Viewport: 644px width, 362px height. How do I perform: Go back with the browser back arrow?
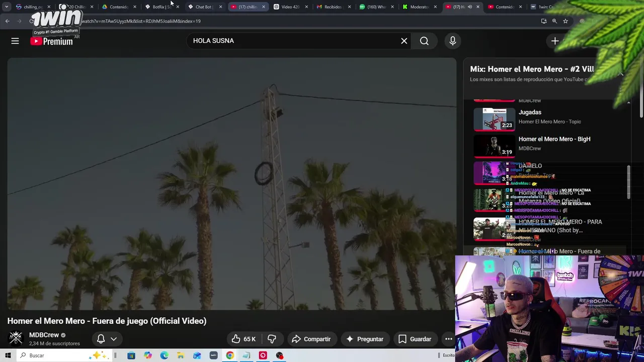pos(8,21)
